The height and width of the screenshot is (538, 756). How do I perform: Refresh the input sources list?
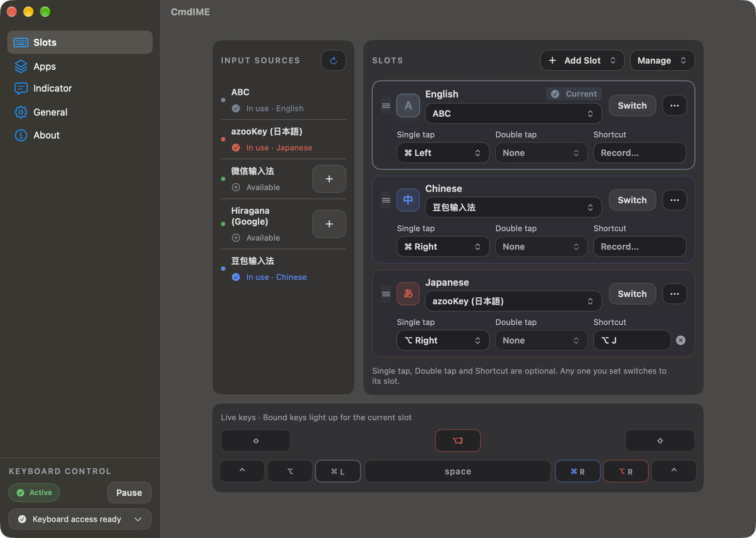pyautogui.click(x=333, y=61)
